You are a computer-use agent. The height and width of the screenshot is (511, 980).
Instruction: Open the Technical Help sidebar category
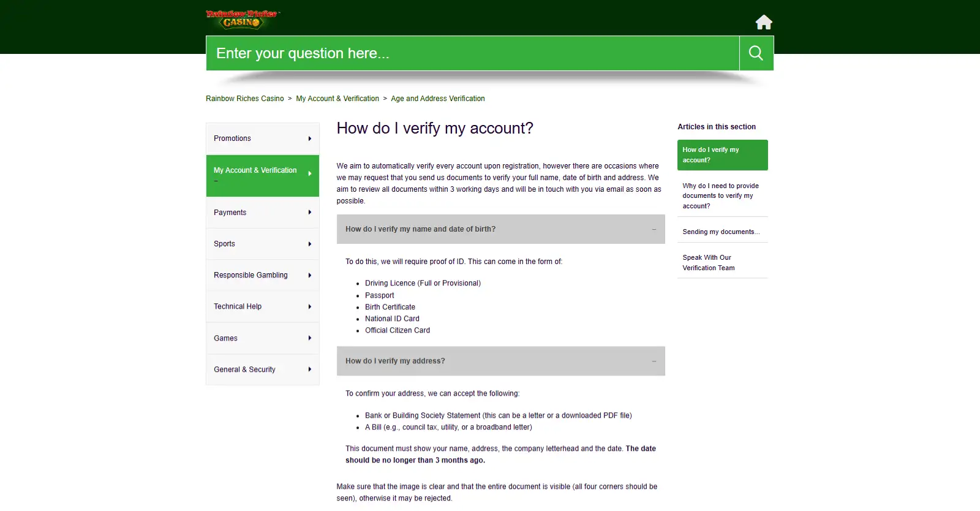[x=263, y=306]
